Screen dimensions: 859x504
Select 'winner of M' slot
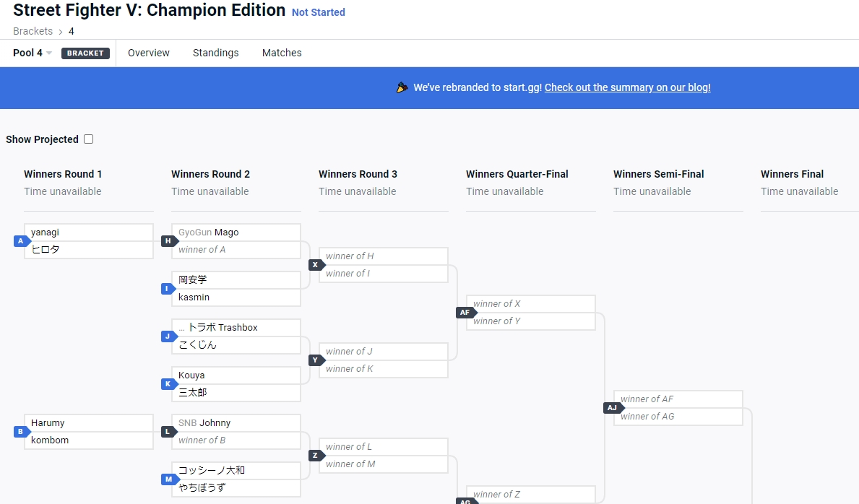(384, 464)
